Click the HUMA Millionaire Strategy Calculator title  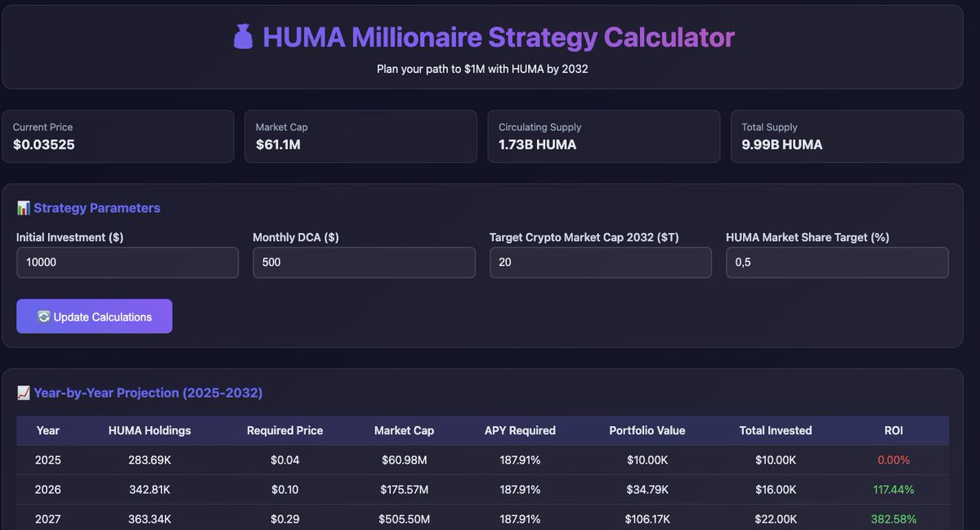498,37
